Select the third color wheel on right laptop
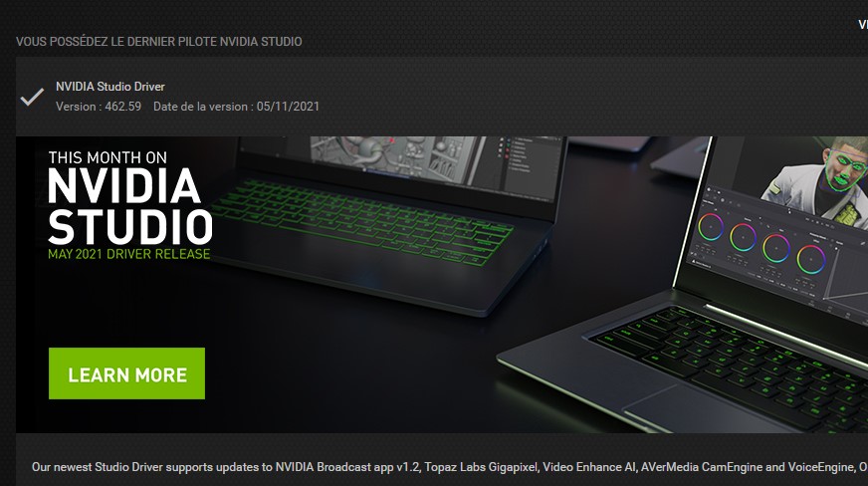Image resolution: width=868 pixels, height=486 pixels. click(776, 247)
